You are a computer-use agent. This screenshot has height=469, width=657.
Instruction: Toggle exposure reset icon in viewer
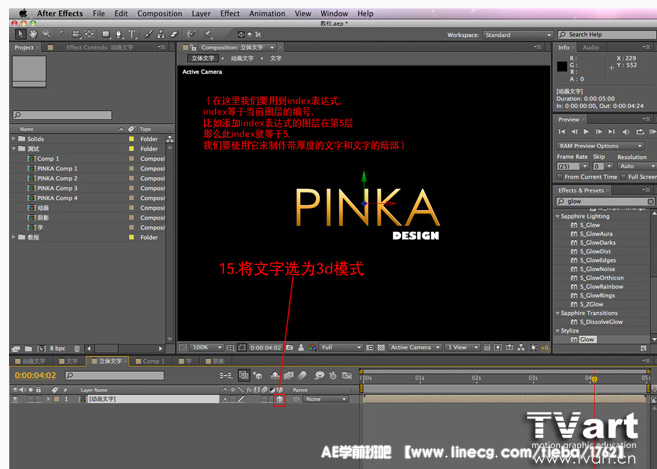[x=533, y=347]
